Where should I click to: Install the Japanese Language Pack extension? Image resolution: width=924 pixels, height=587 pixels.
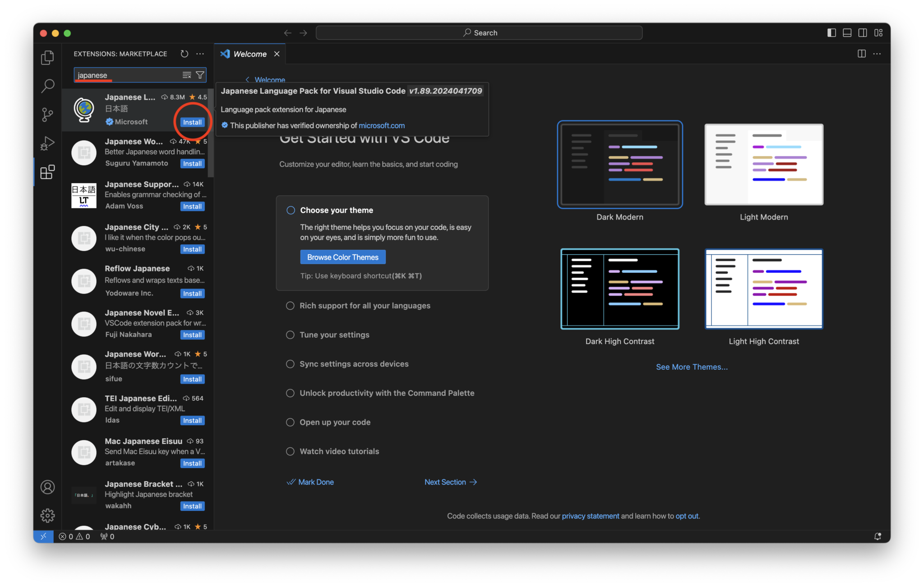click(x=192, y=122)
